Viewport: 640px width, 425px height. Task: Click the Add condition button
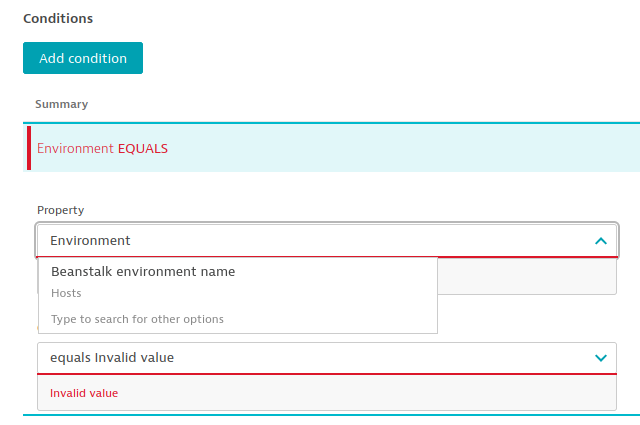pos(83,58)
